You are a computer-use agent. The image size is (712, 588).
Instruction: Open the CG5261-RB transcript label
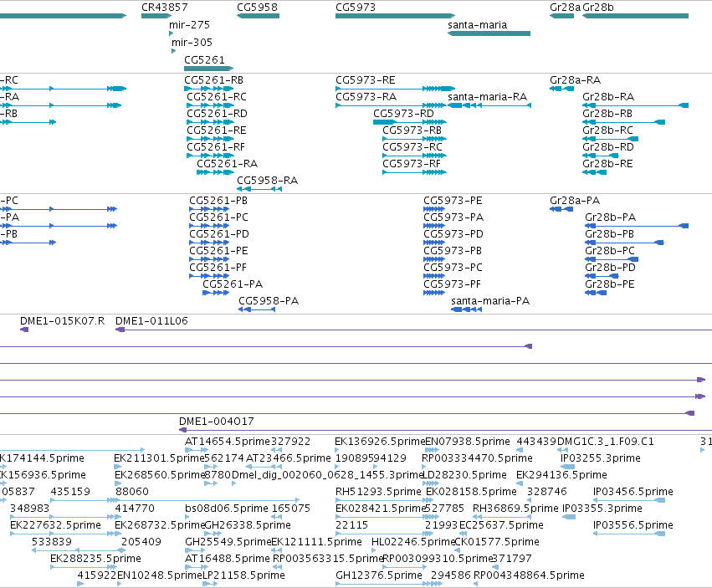tap(214, 80)
